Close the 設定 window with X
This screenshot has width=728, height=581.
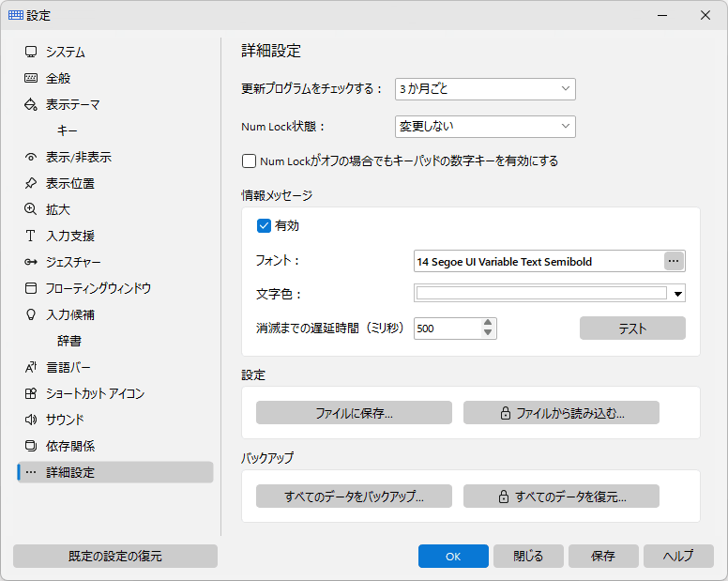click(x=705, y=15)
